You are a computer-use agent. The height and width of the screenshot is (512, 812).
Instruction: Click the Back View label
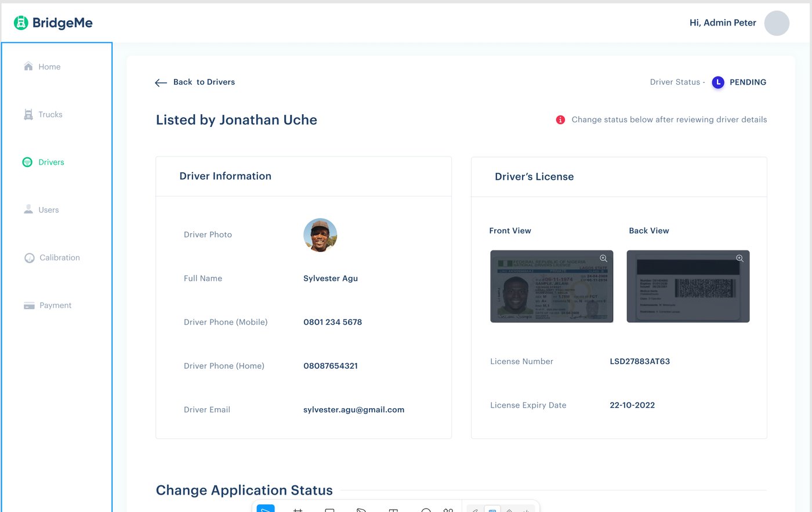649,231
